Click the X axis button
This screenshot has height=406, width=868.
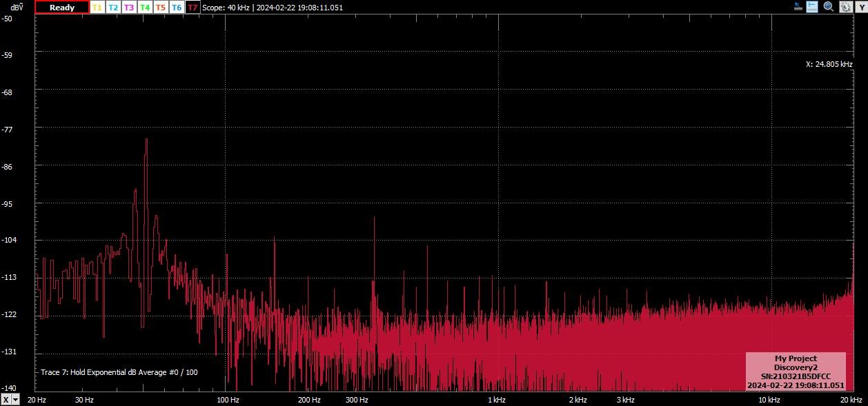point(6,400)
